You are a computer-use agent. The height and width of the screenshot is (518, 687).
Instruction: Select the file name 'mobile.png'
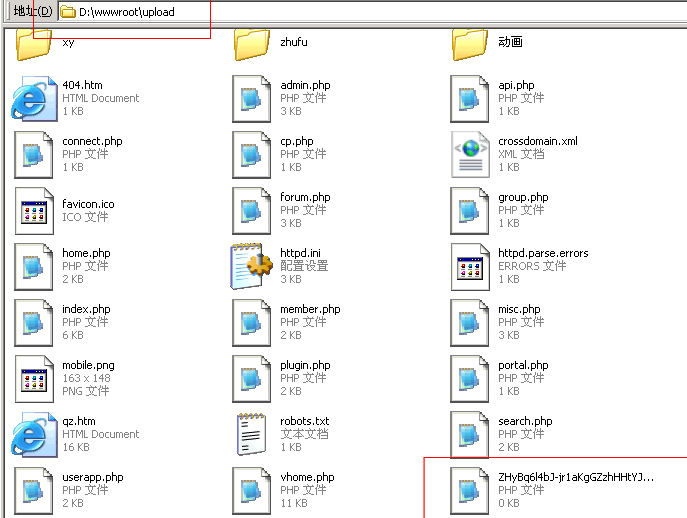tap(89, 365)
